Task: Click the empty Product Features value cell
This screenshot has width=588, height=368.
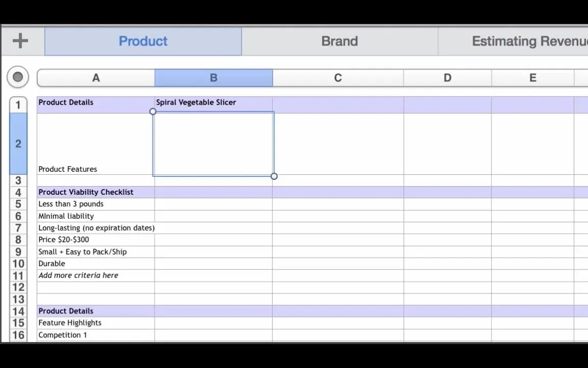Action: (x=213, y=144)
